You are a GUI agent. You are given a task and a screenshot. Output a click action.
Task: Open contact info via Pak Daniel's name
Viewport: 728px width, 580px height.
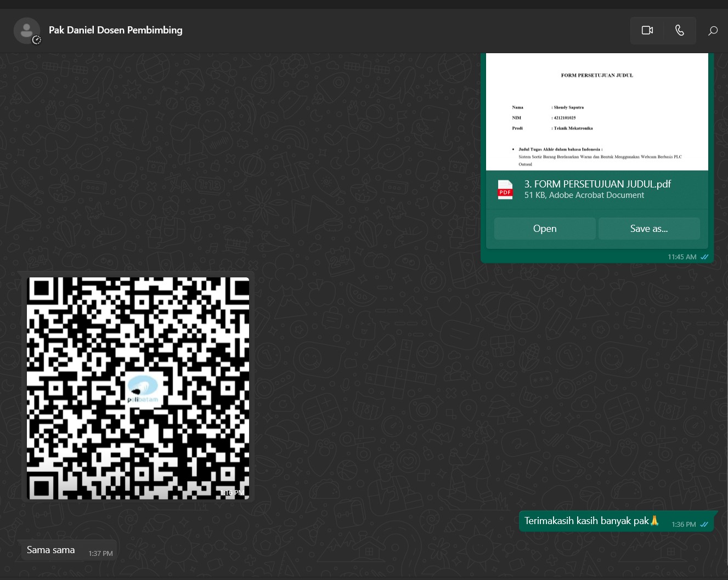[115, 30]
